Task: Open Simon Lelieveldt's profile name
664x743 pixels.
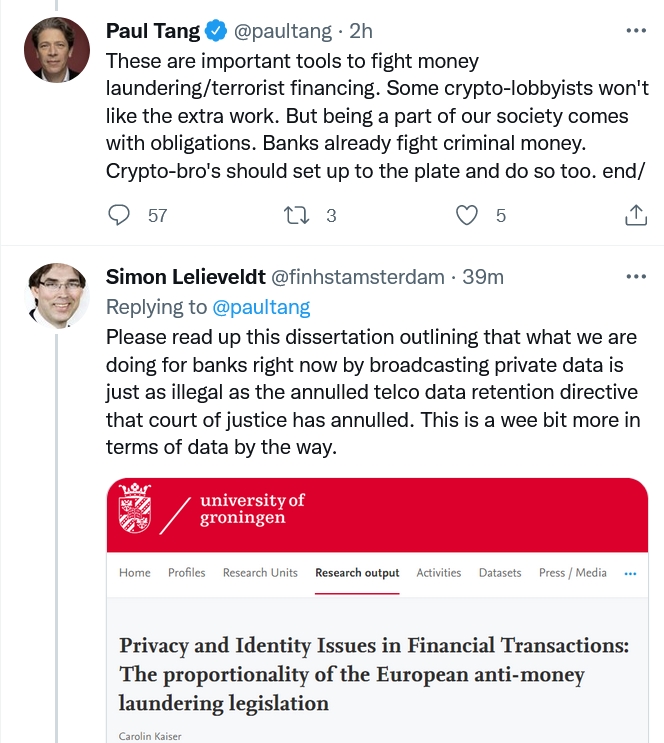Action: pyautogui.click(x=185, y=277)
